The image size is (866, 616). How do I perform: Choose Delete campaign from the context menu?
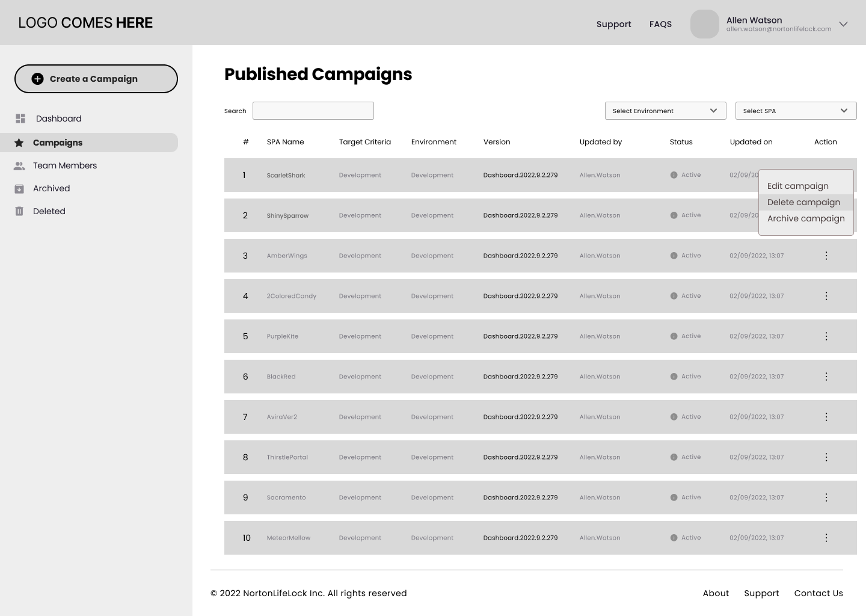[803, 203]
